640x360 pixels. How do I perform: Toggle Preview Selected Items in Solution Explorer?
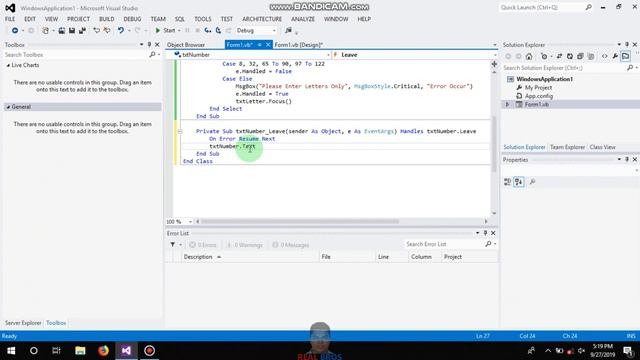(626, 56)
